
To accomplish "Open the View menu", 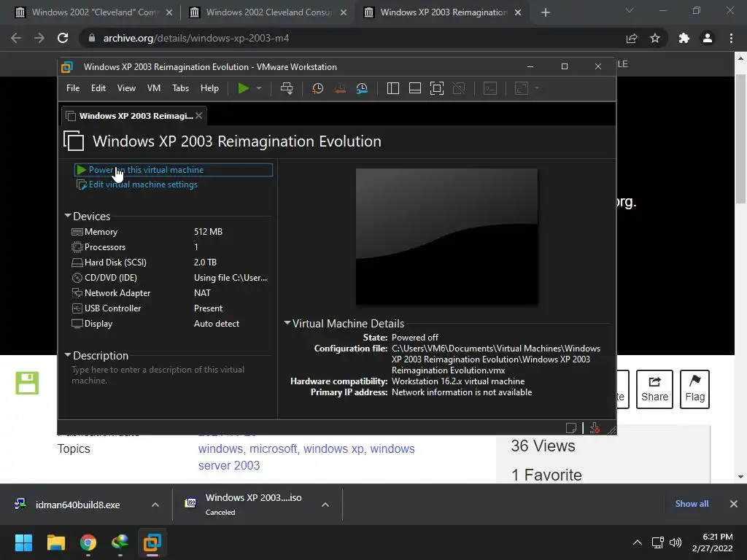I will click(126, 88).
